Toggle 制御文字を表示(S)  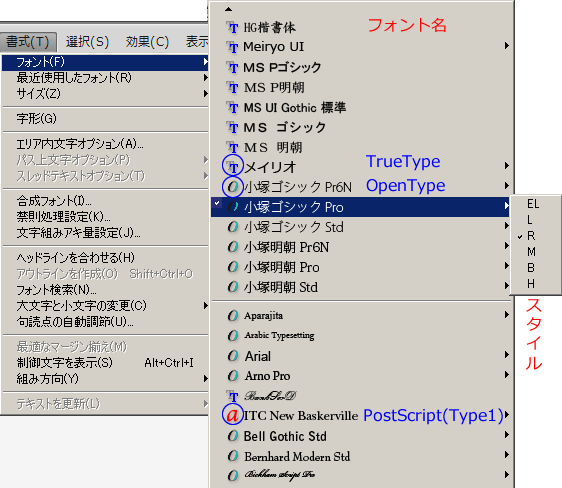105,363
